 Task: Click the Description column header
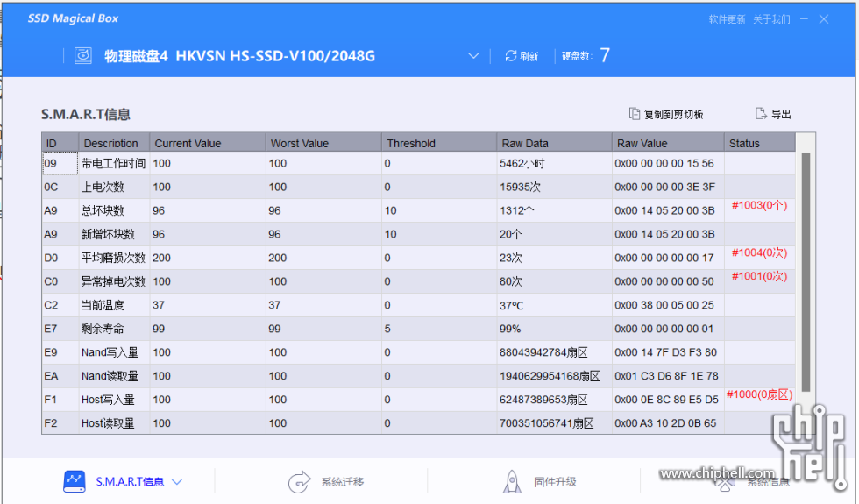114,143
